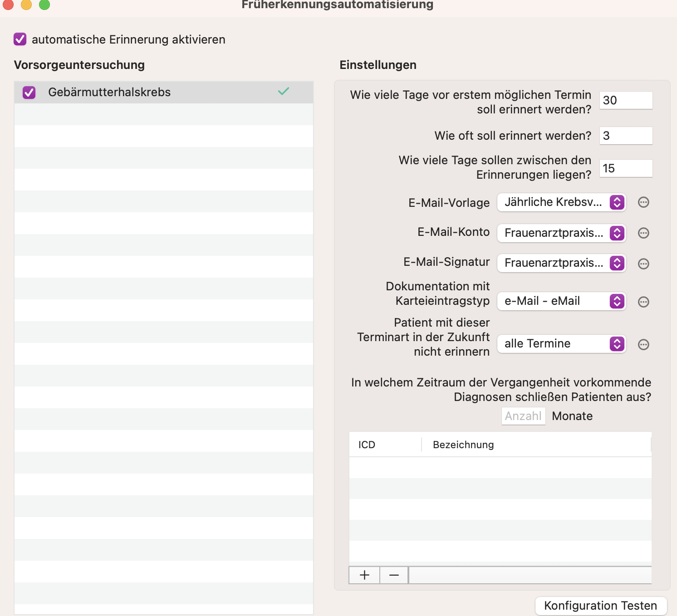Image resolution: width=677 pixels, height=616 pixels.
Task: Add ICD diagnosis with plus icon
Action: [x=364, y=575]
